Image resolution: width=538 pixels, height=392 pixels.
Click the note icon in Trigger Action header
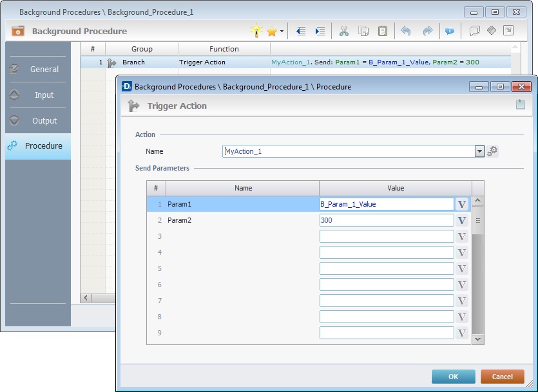pyautogui.click(x=520, y=105)
